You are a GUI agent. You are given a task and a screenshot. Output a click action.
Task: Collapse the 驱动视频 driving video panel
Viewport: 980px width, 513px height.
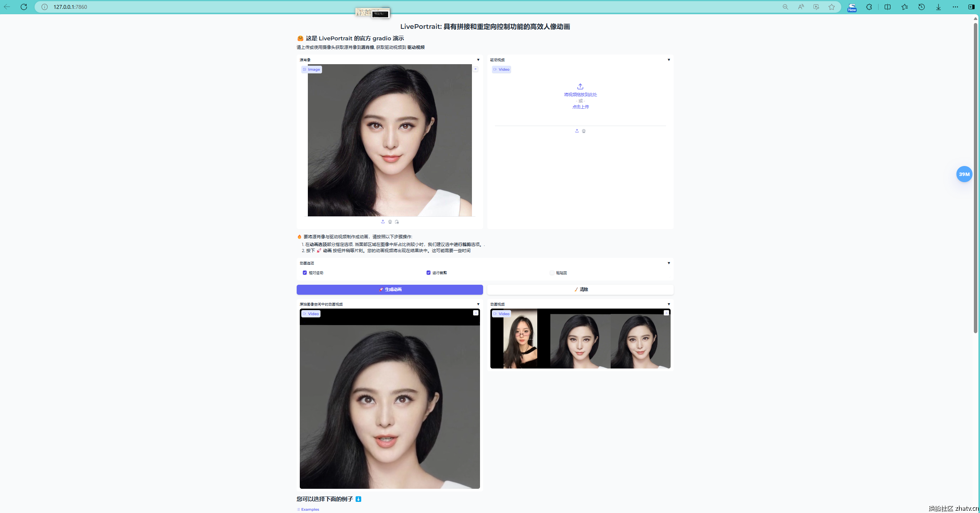(669, 60)
